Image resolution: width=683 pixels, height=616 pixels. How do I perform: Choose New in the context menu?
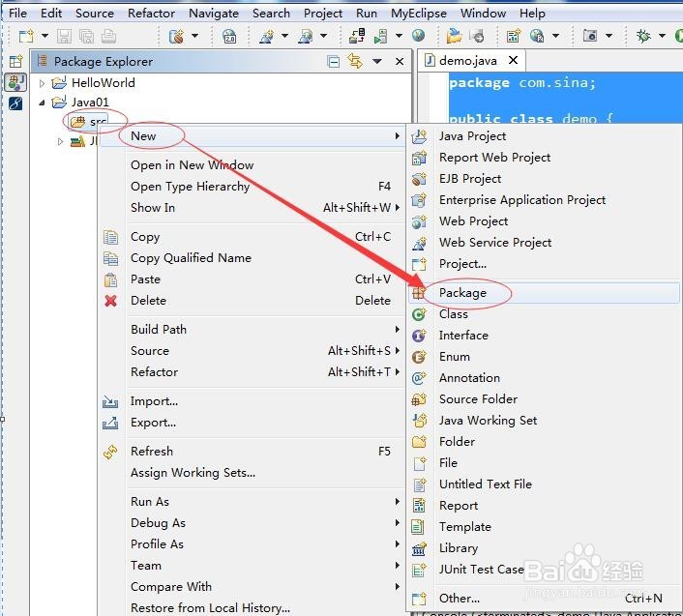252,136
